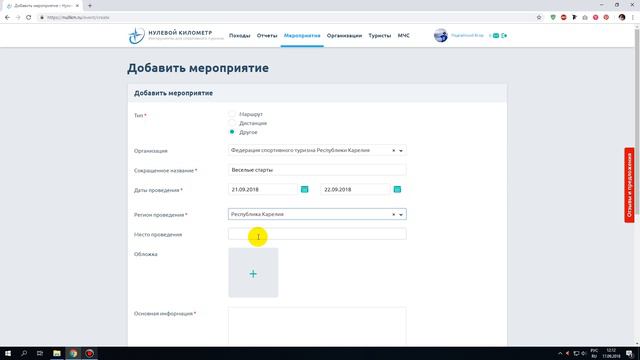640x360 pixels.
Task: Open the green shield extension icon
Action: click(x=553, y=18)
